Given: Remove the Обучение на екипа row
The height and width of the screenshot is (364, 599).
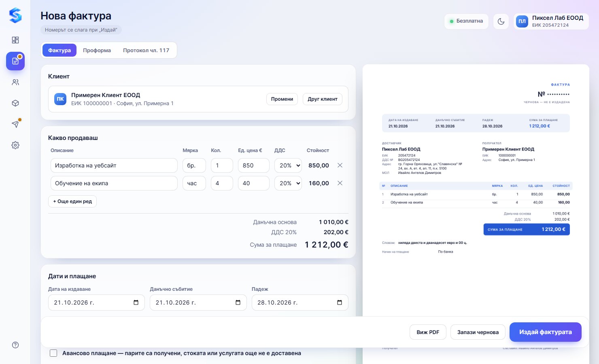Looking at the screenshot, I should coord(340,183).
